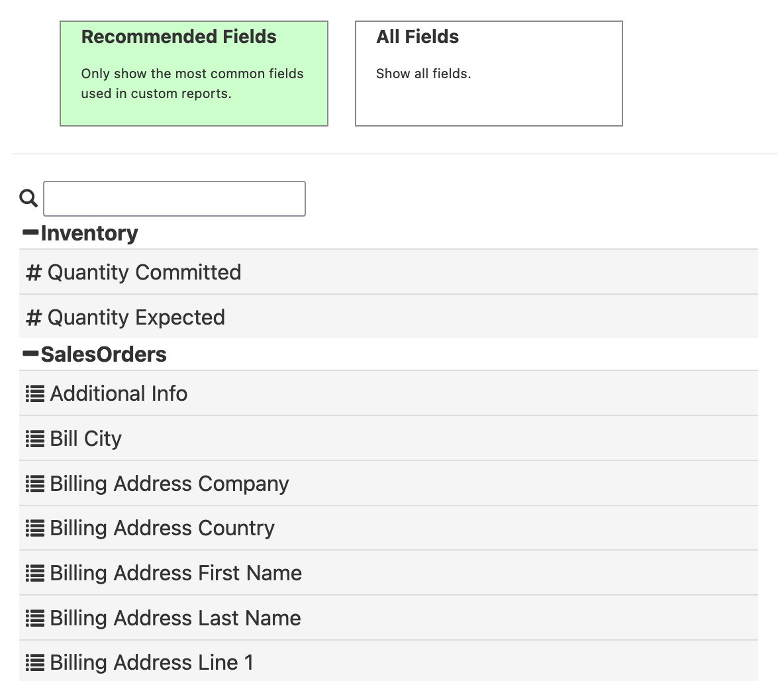Select the Inventory category header
The image size is (784, 681).
89,233
